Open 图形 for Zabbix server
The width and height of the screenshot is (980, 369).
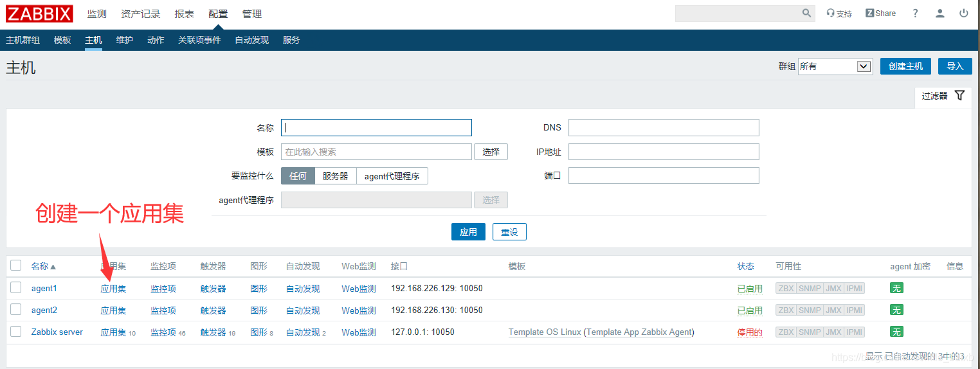coord(259,332)
